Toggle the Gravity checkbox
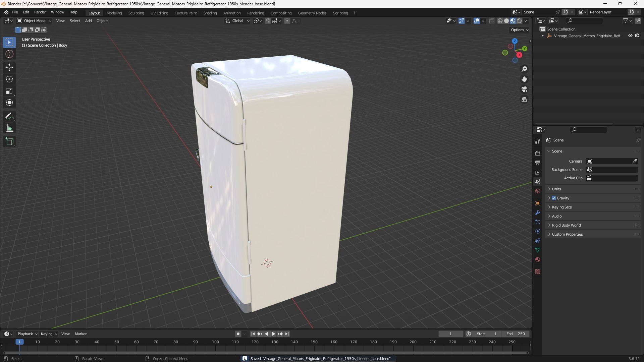 tap(554, 198)
